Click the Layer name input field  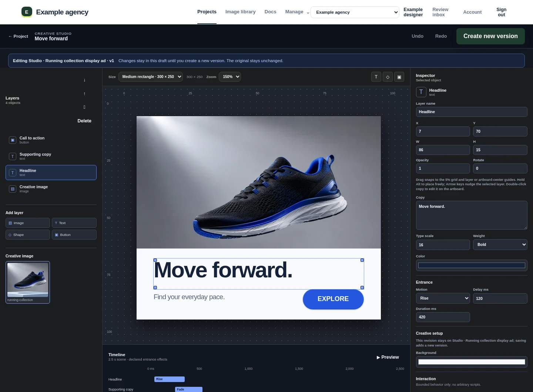tap(472, 112)
